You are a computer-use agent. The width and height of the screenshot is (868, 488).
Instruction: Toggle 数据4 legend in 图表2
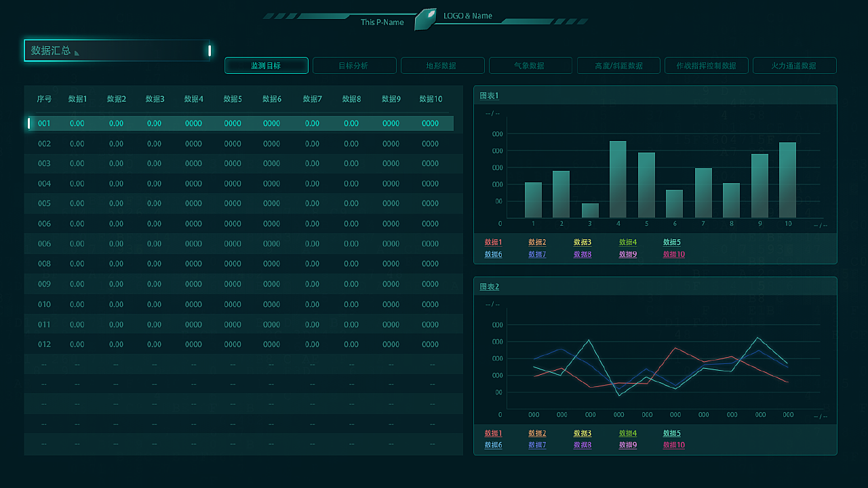(628, 433)
